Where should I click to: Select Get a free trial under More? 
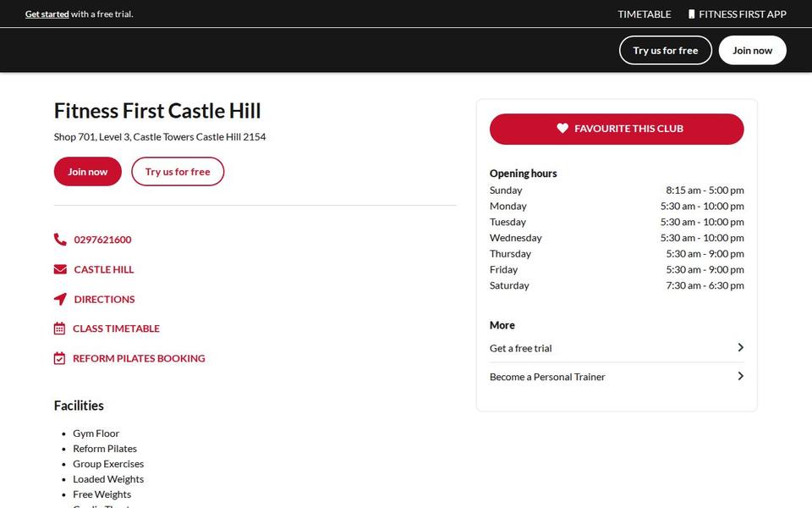(x=617, y=348)
